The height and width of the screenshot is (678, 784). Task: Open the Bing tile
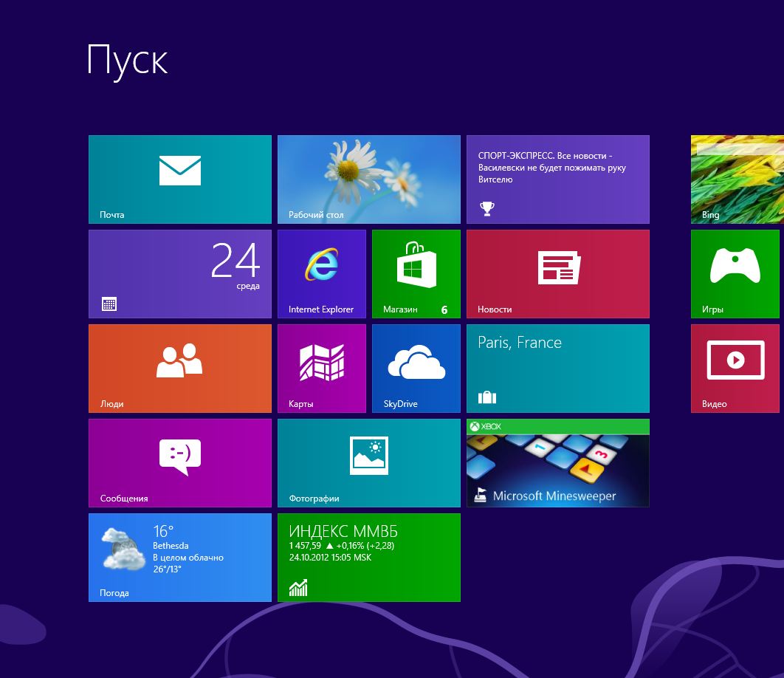click(x=737, y=179)
